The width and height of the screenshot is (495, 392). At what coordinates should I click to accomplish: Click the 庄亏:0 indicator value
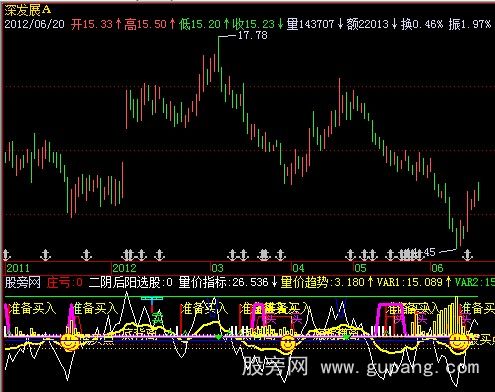point(64,283)
